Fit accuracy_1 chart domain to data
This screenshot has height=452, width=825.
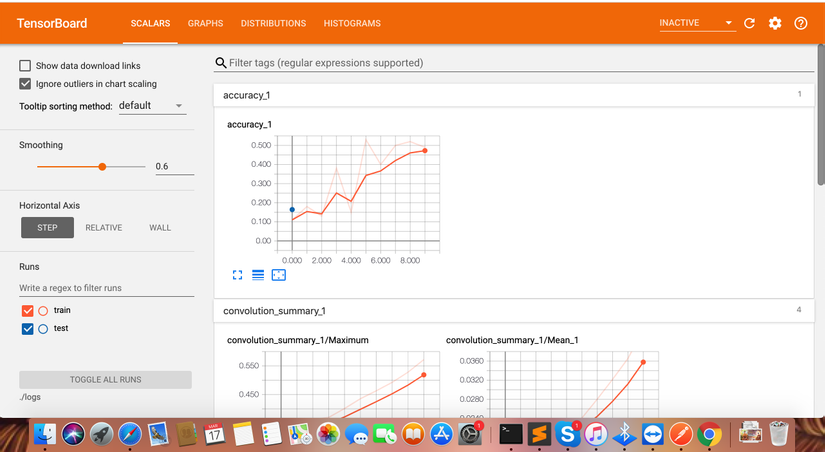278,275
